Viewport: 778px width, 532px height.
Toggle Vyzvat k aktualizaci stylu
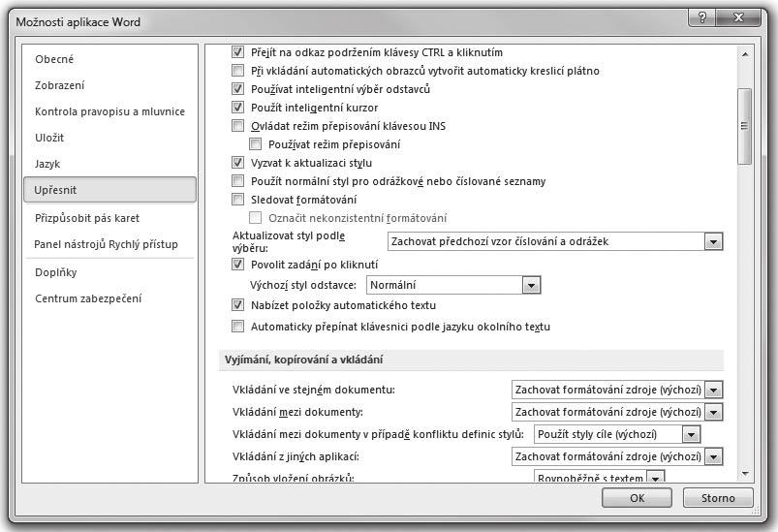[238, 162]
